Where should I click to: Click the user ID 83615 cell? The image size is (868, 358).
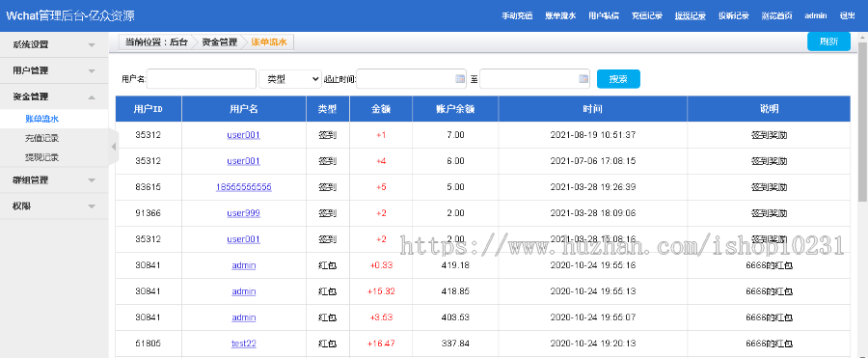(x=149, y=187)
